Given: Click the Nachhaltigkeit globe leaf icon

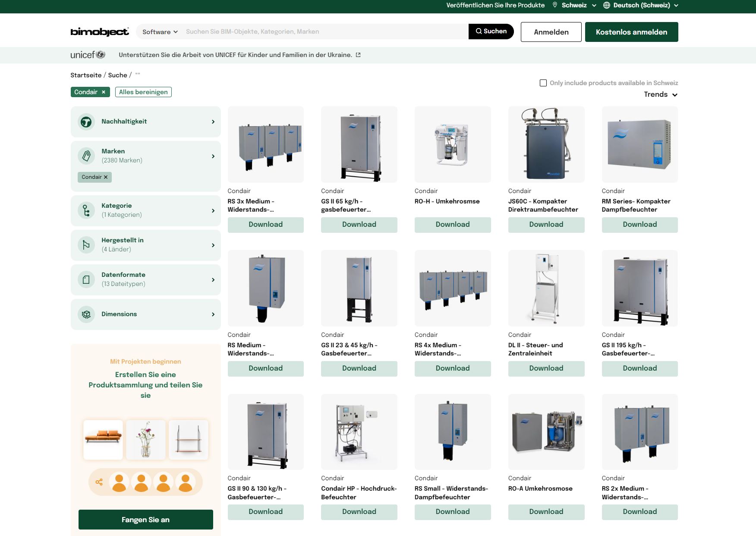Looking at the screenshot, I should (x=86, y=122).
